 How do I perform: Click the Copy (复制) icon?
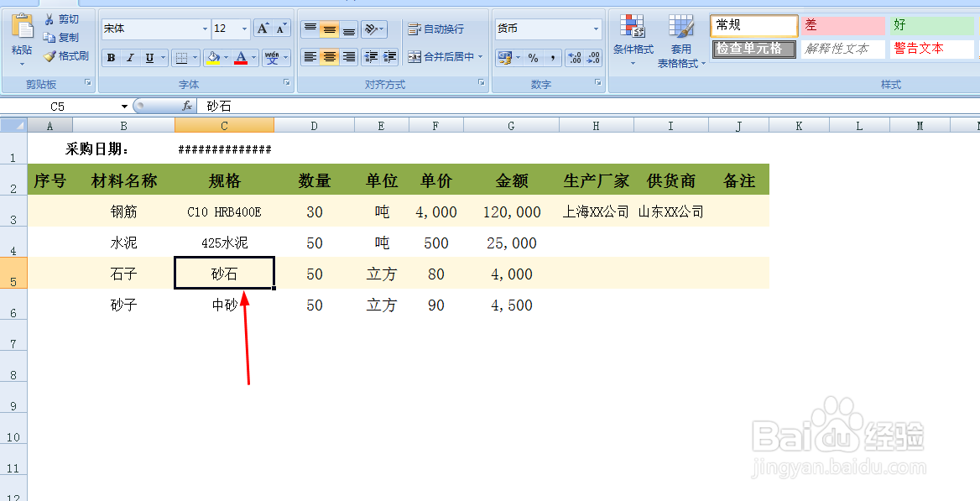[50, 36]
